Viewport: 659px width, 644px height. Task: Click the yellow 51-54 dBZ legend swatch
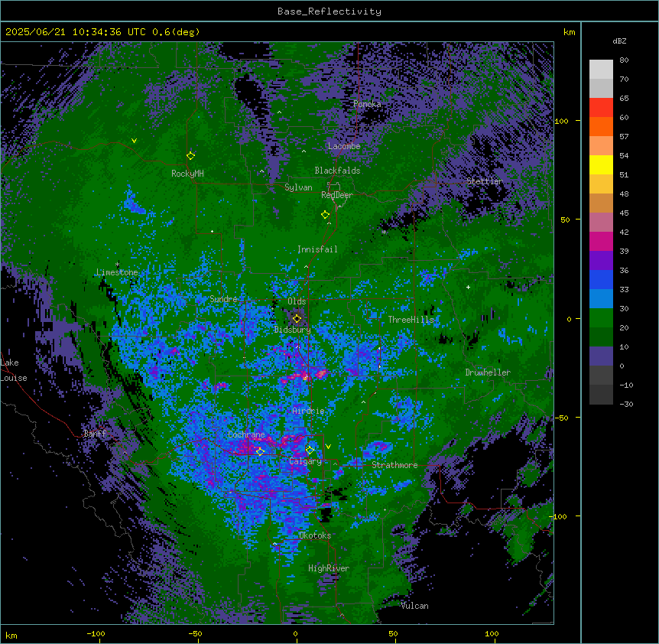tap(601, 164)
